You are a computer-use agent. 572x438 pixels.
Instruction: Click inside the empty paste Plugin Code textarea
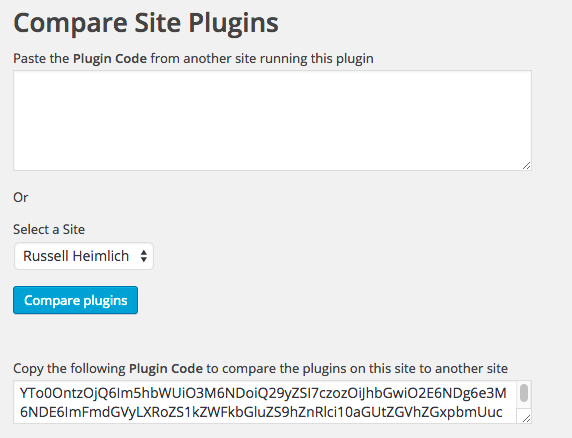point(272,120)
